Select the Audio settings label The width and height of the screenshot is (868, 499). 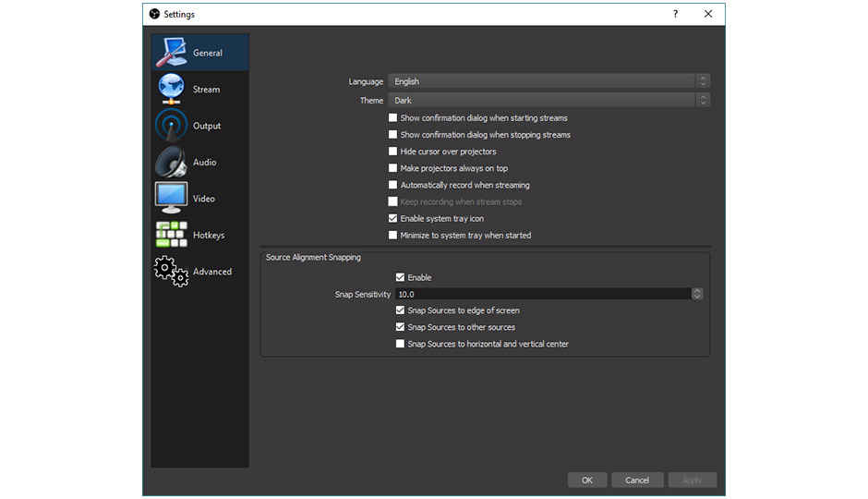pyautogui.click(x=204, y=163)
